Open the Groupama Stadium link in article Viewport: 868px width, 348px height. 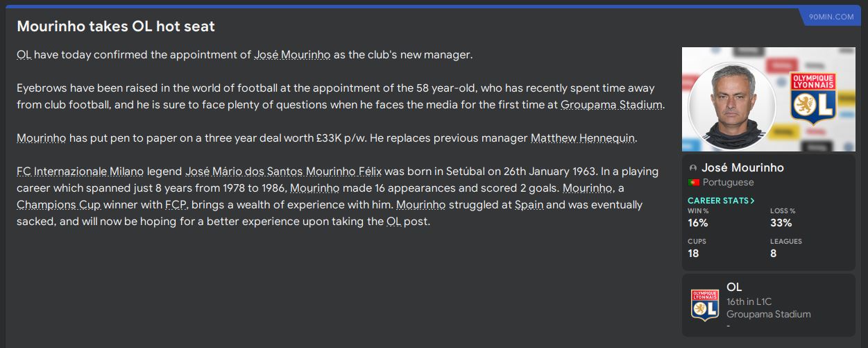(611, 105)
